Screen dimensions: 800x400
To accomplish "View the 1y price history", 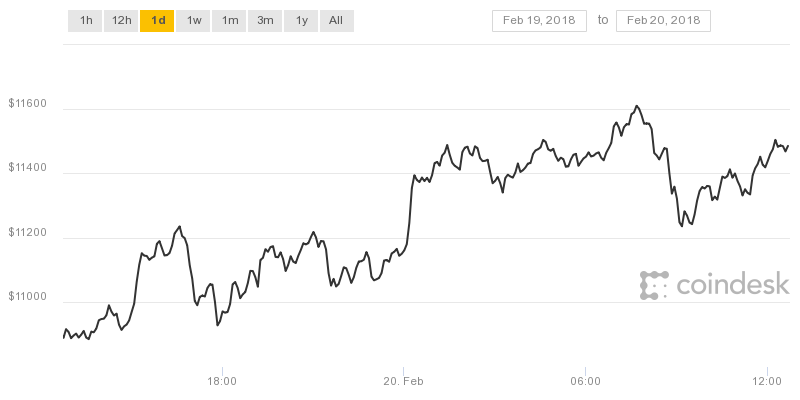I will click(300, 20).
